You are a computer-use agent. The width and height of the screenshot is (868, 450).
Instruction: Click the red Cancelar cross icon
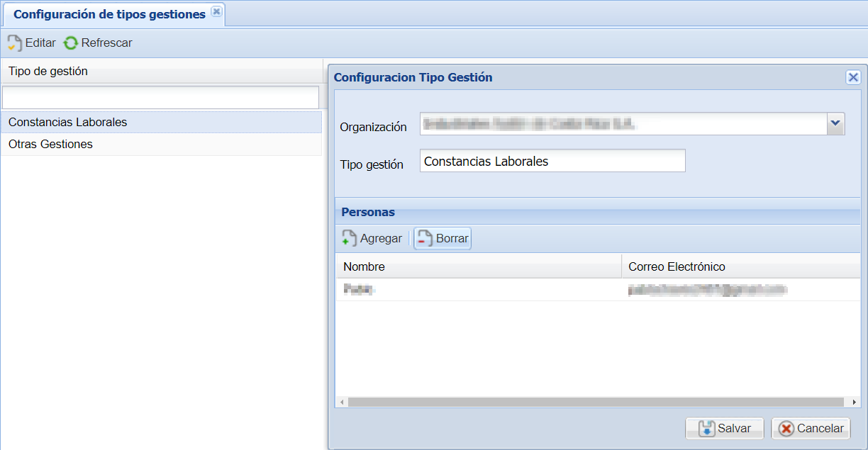click(x=786, y=428)
